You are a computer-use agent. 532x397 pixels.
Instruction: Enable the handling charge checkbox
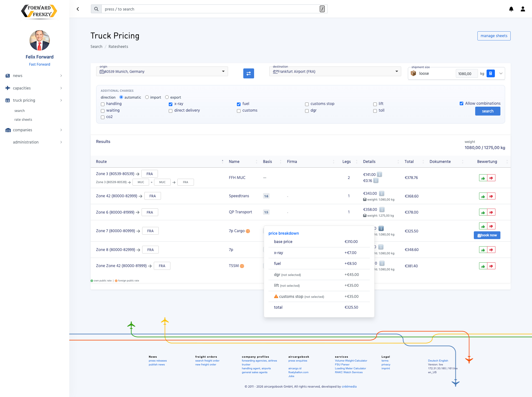pyautogui.click(x=103, y=104)
